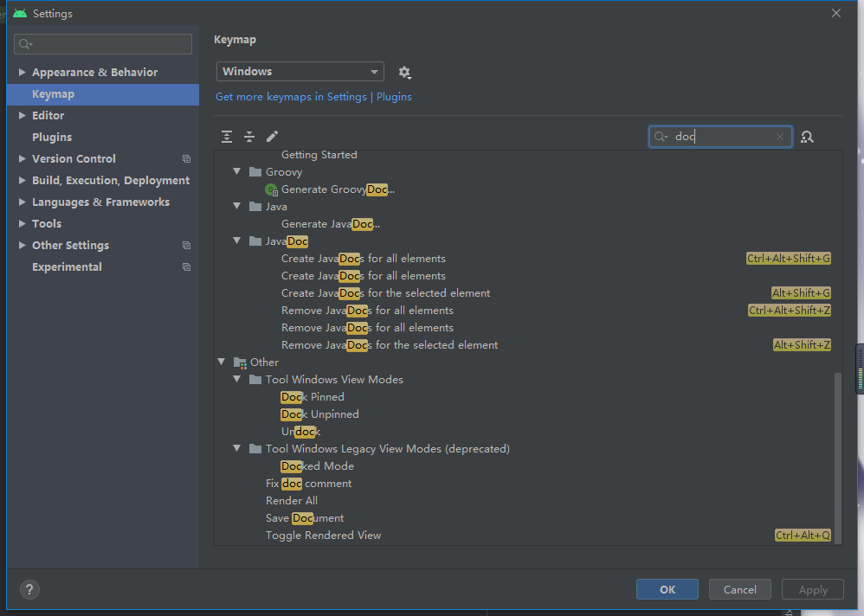
Task: Click the Experimental project-level icon
Action: [x=187, y=267]
